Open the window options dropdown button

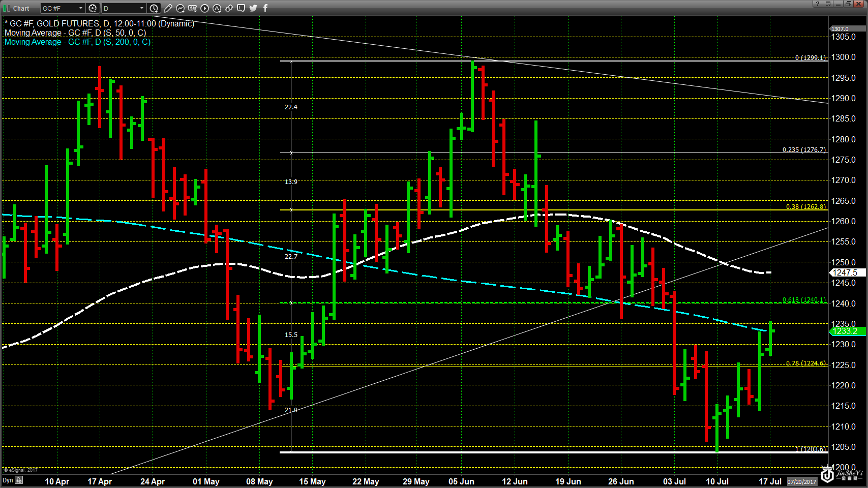coord(828,4)
